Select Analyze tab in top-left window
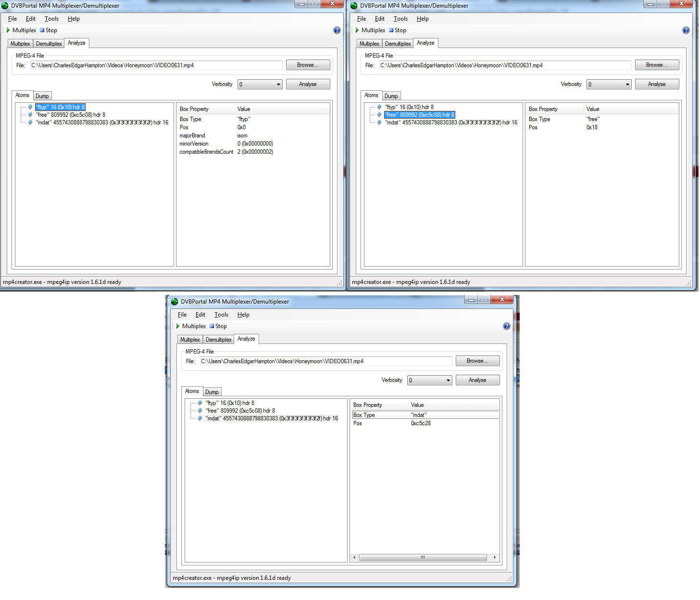Screen dimensions: 700x600 76,43
